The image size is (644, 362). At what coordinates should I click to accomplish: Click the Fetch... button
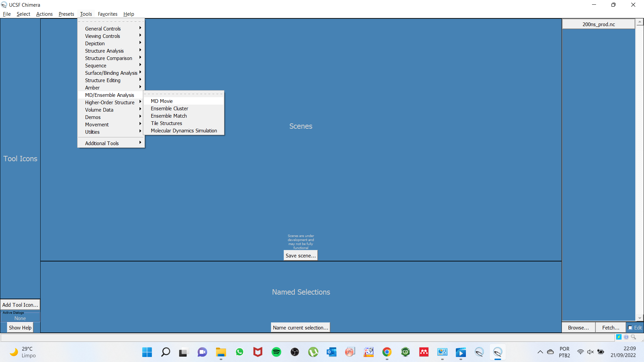[x=610, y=328]
